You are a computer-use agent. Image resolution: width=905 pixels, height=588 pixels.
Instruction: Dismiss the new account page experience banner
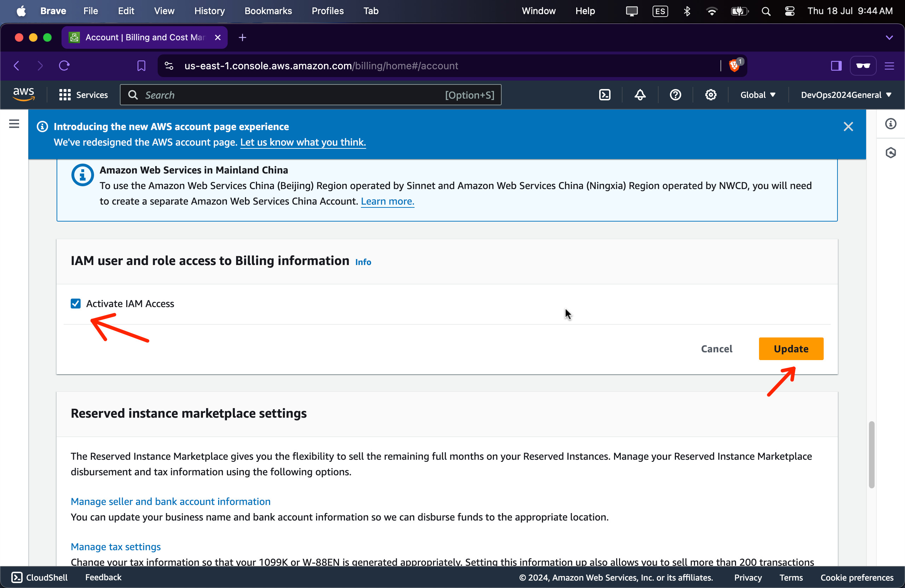tap(848, 127)
